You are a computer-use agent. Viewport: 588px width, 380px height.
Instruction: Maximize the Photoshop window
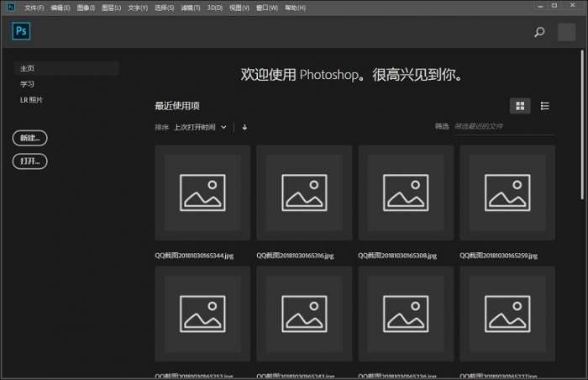click(x=554, y=6)
